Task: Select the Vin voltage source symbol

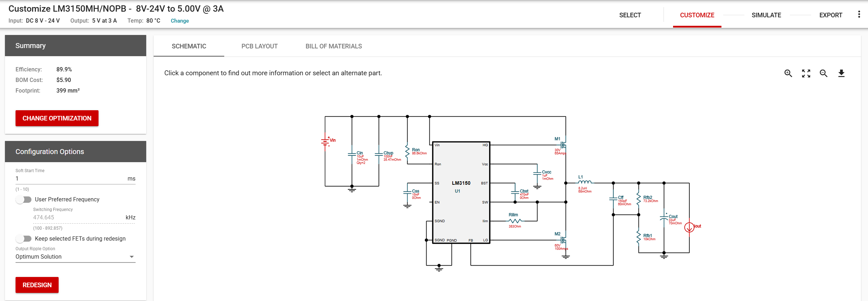Action: pos(325,142)
